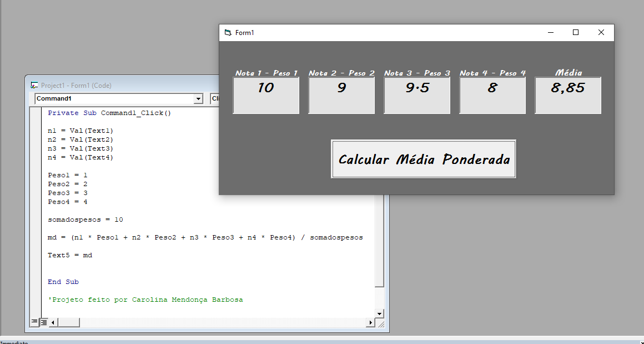Expand the Command1 combo box list

click(198, 98)
